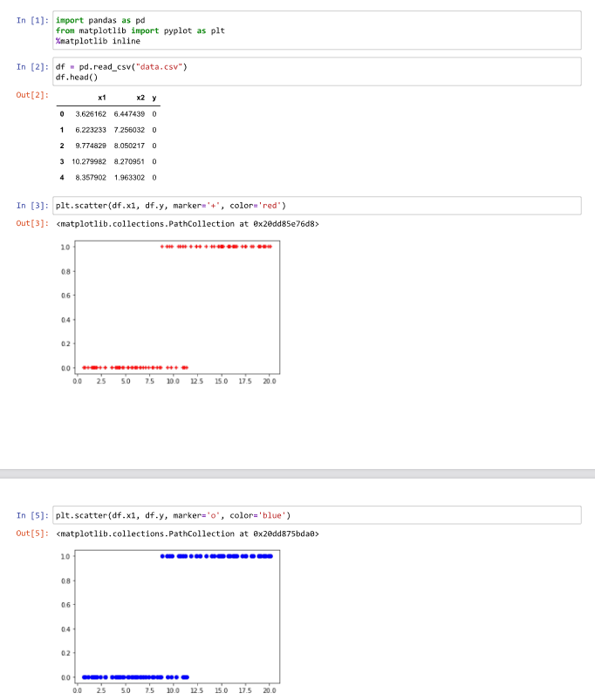Click cell value 8.357902

coord(91,178)
